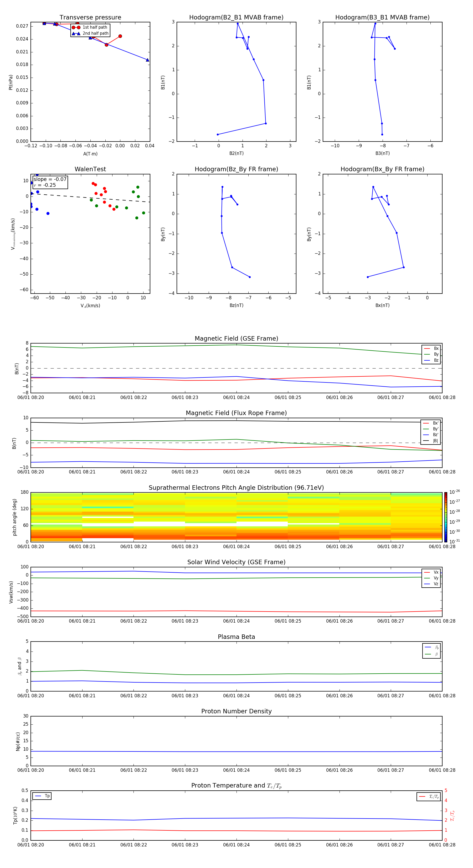Click the "10^-26" colorbar tick label
This screenshot has width=473, height=868.
(455, 492)
